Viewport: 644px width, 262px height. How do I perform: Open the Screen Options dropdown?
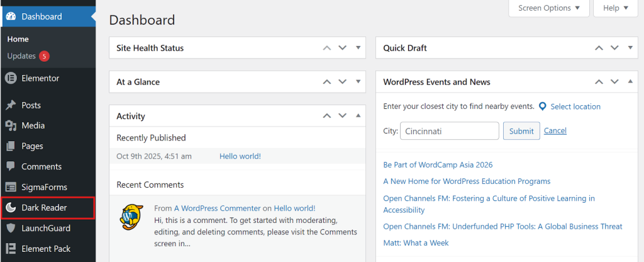pyautogui.click(x=549, y=8)
